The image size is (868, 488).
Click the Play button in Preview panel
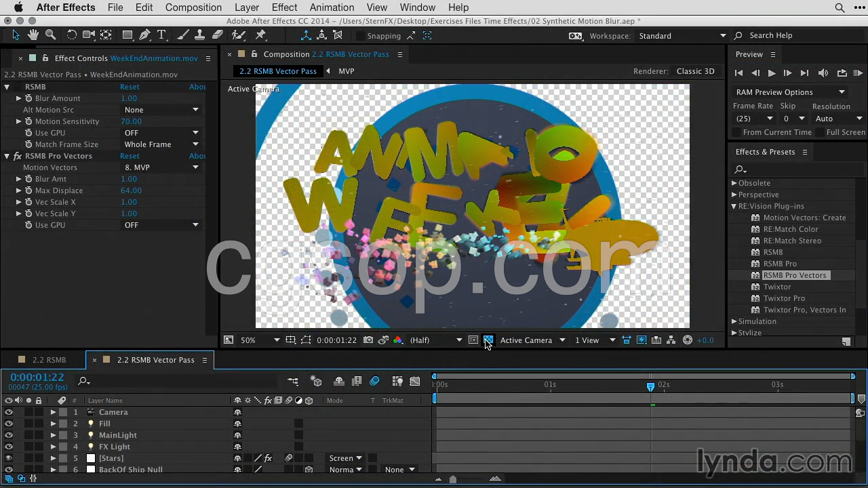(772, 73)
